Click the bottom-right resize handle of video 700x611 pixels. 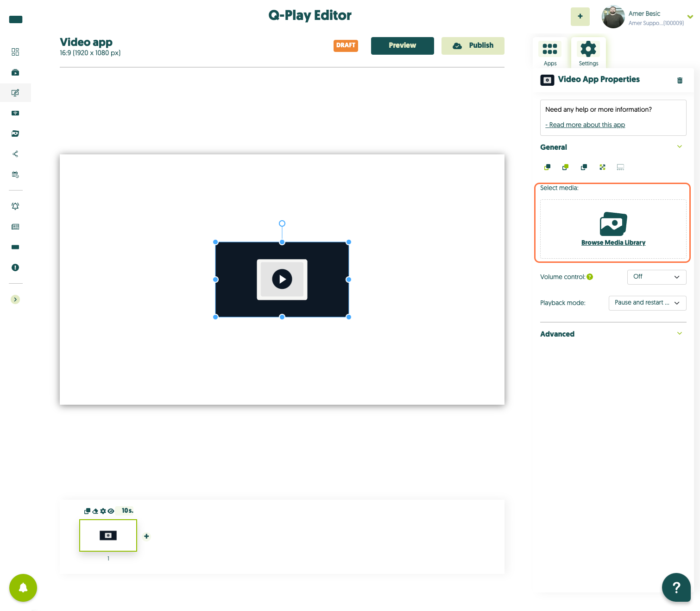(x=349, y=317)
